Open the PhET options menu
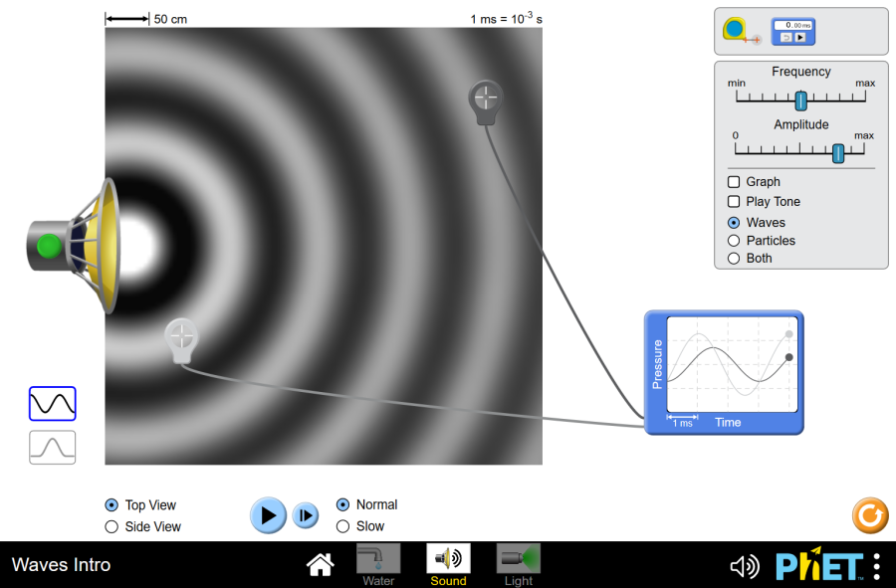896x588 pixels. (876, 566)
